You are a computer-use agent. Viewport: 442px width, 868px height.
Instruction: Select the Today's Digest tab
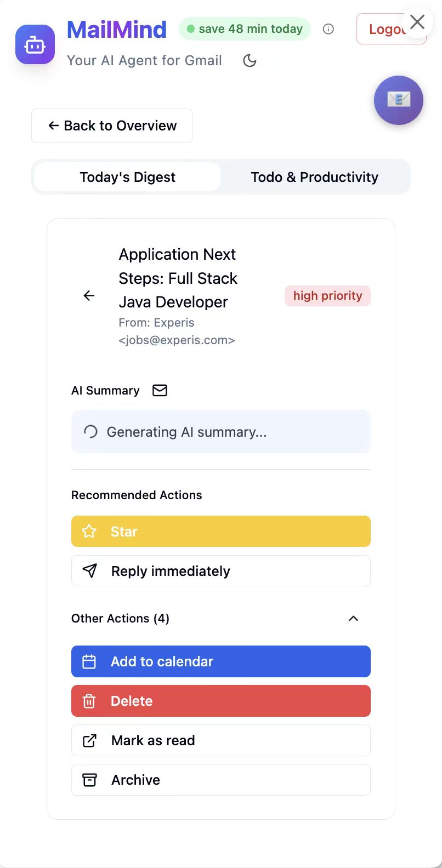[x=128, y=177]
